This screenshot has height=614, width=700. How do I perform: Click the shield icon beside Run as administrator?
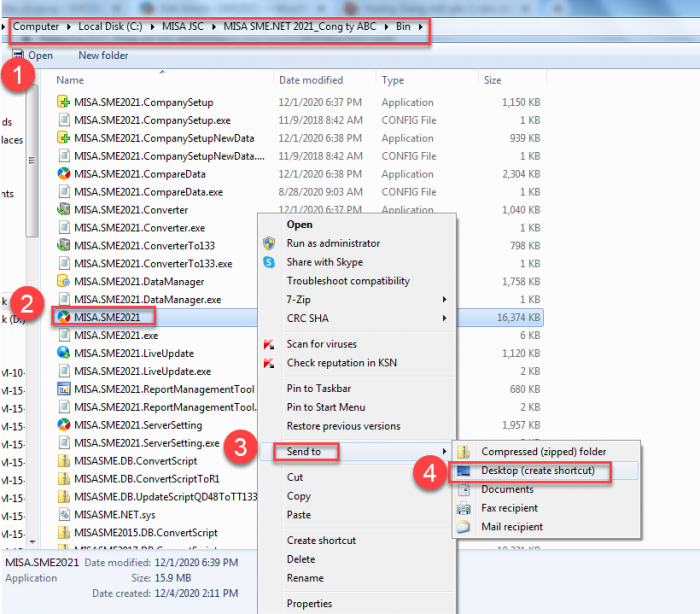tap(268, 243)
